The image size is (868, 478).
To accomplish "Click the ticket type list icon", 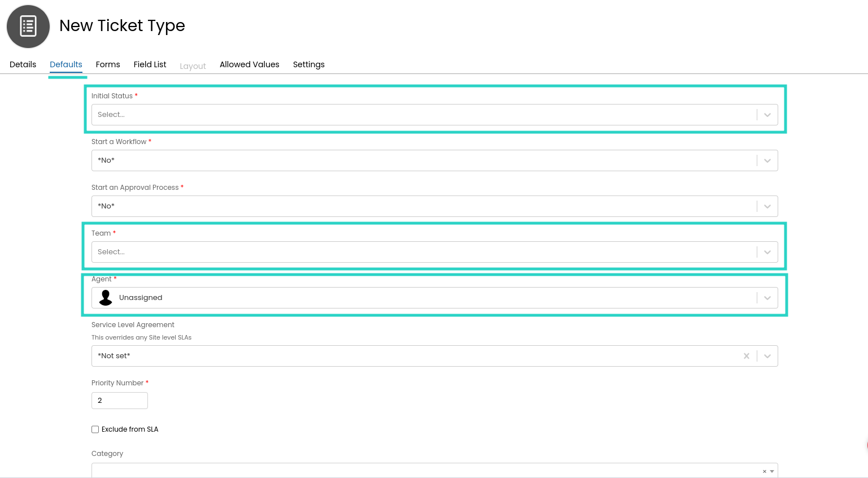I will 28,27.
